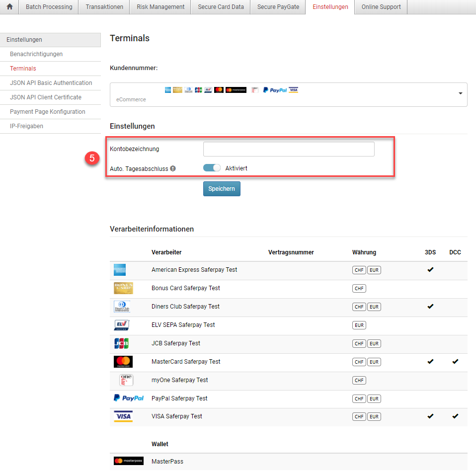476x476 pixels.
Task: Click the info icon beside Auto. Tagesabschluss
Action: (x=173, y=168)
